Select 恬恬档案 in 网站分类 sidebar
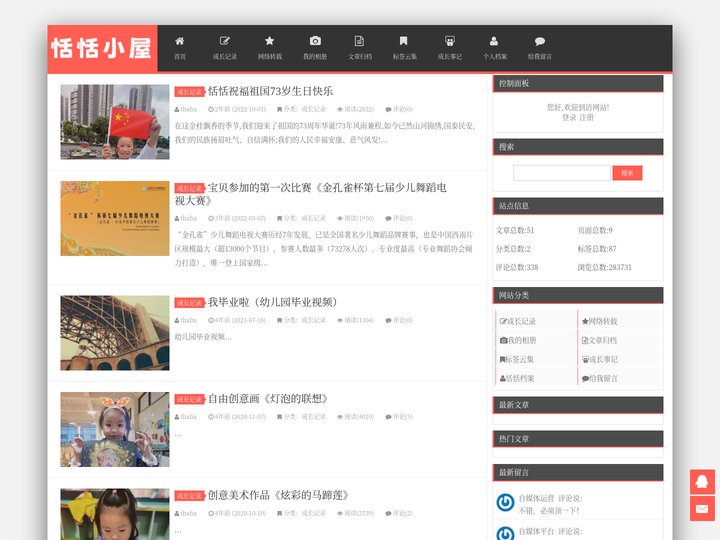Screen dimensions: 720x540 517,378
